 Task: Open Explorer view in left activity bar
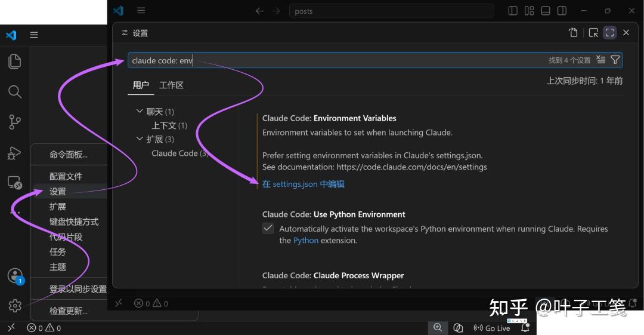pyautogui.click(x=15, y=62)
